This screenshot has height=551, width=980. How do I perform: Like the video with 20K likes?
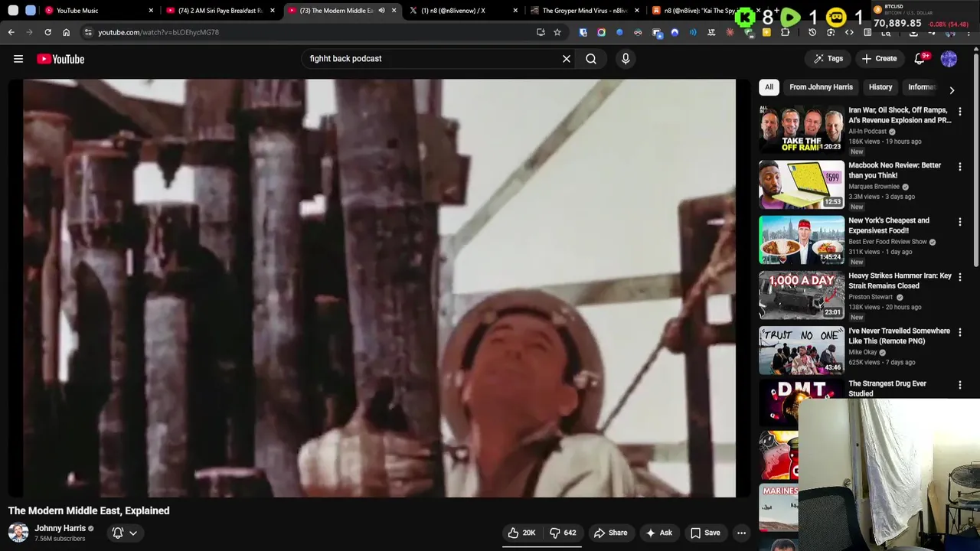tap(521, 533)
